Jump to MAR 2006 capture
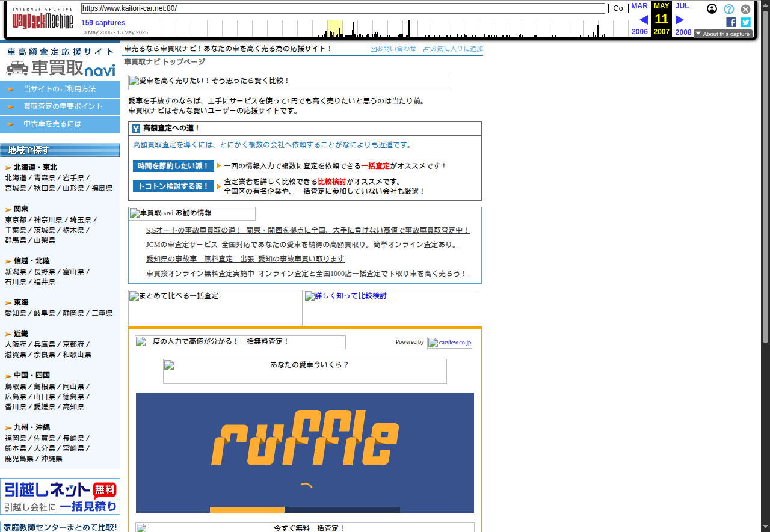The width and height of the screenshot is (770, 532). 639,6
